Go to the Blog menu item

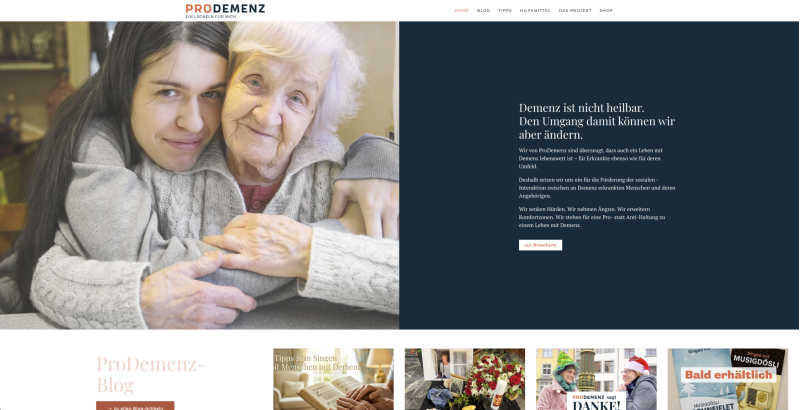coord(483,11)
